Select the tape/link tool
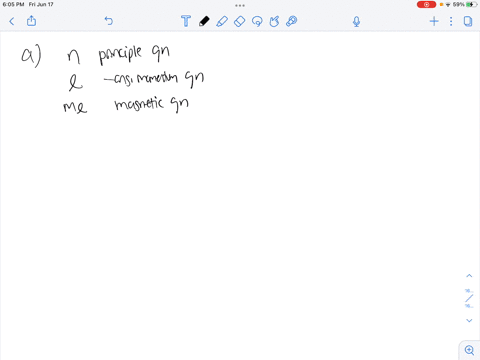480x360 pixels. pos(291,21)
